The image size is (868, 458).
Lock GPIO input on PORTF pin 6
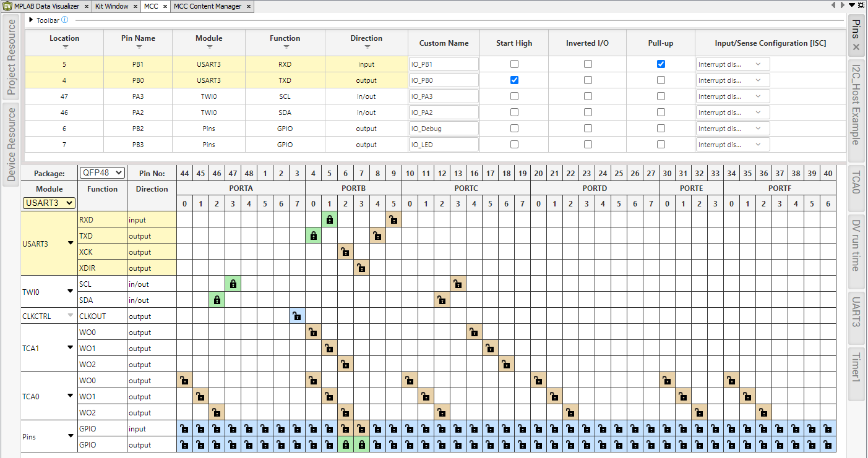pos(828,428)
